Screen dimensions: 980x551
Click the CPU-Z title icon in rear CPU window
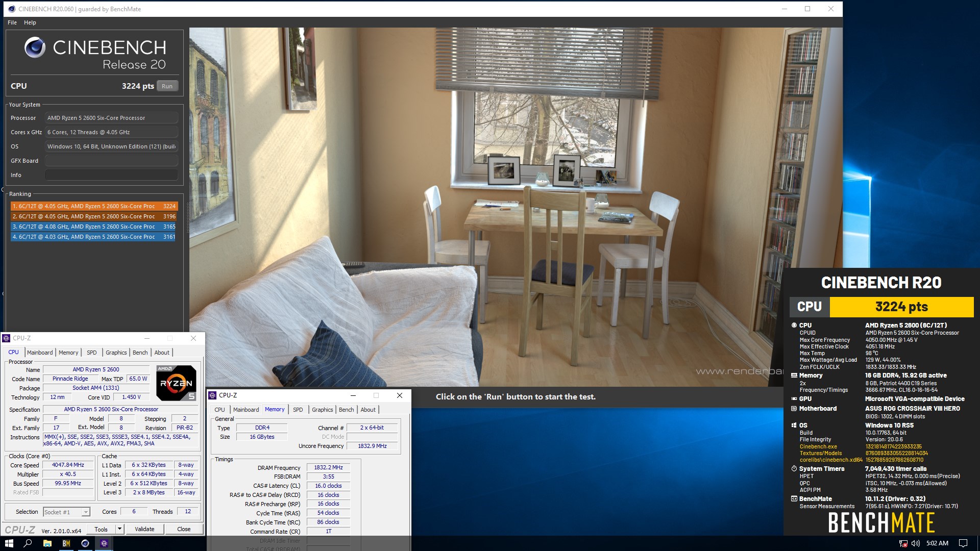pyautogui.click(x=7, y=338)
